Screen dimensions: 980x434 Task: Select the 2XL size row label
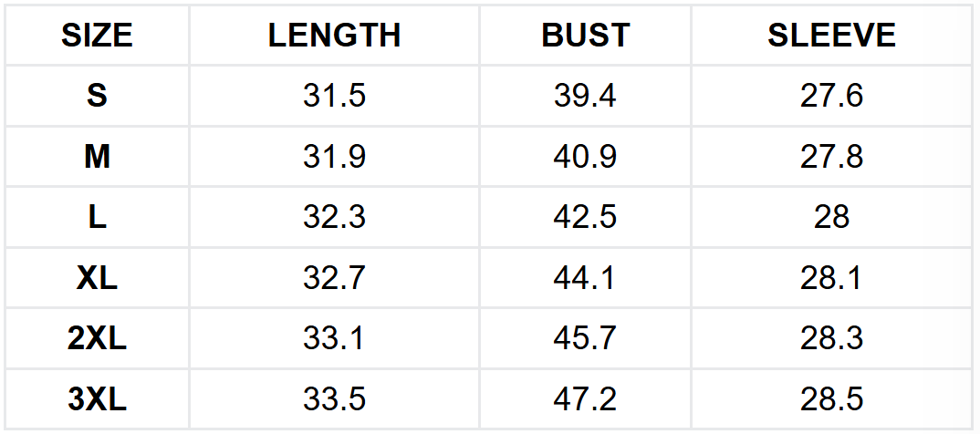(97, 339)
